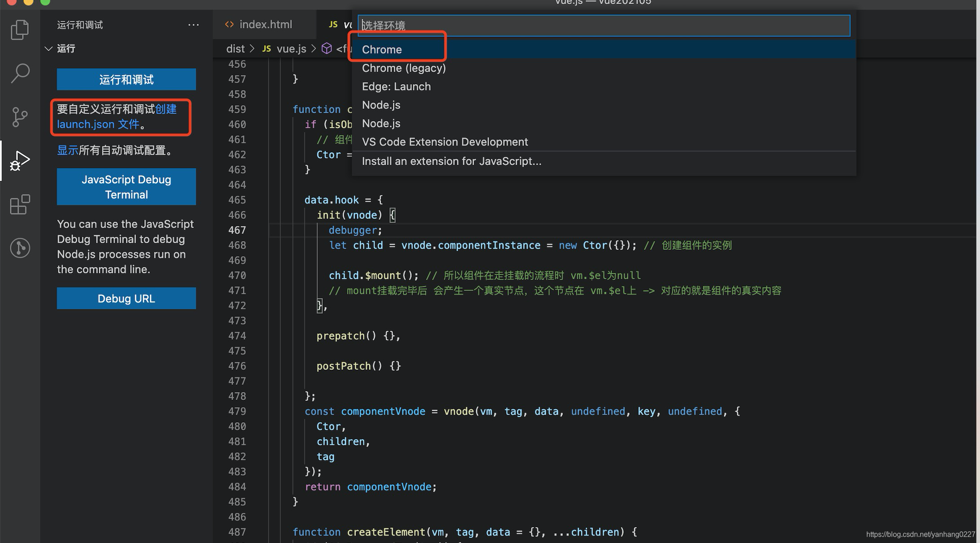Select Chrome from the environment list
Screen dimensions: 980x543
(381, 49)
